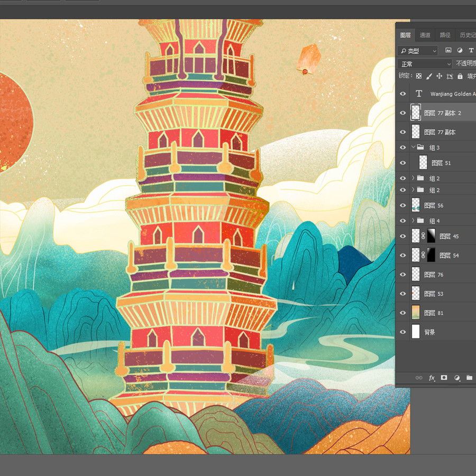476x476 pixels.
Task: Toggle visibility of 图层 56
Action: (x=403, y=205)
